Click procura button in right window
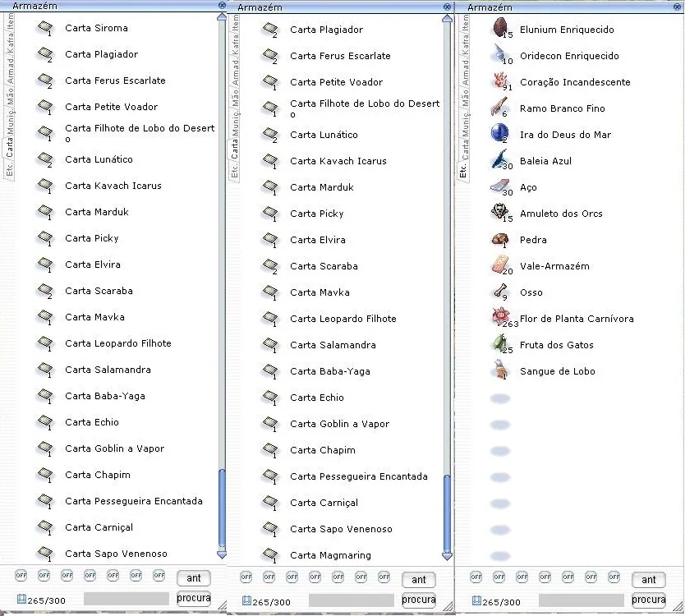 649,600
